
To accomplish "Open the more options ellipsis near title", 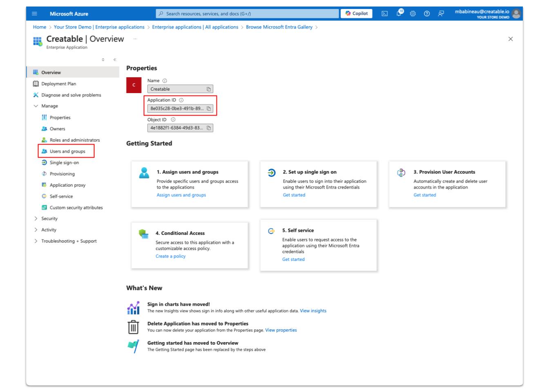I will [135, 39].
